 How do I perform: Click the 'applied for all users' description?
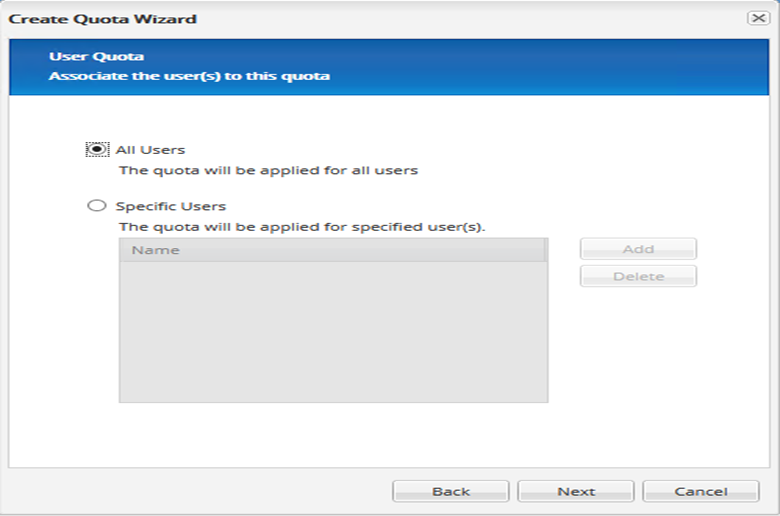(268, 170)
